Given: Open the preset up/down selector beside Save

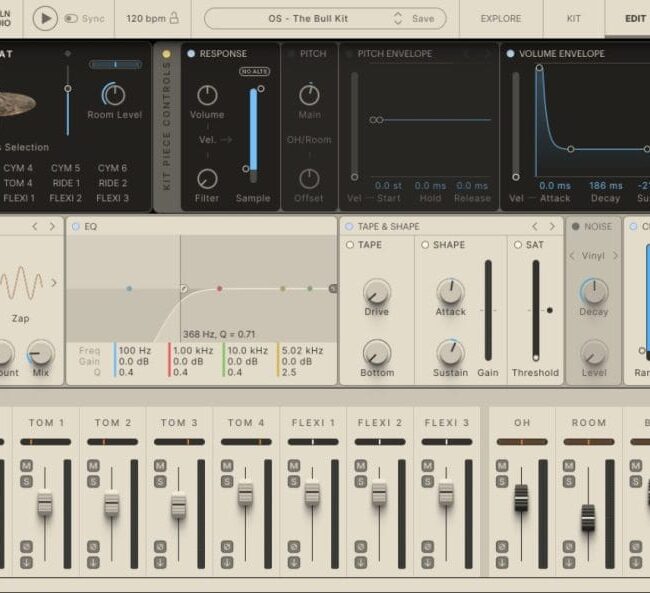Looking at the screenshot, I should point(397,18).
